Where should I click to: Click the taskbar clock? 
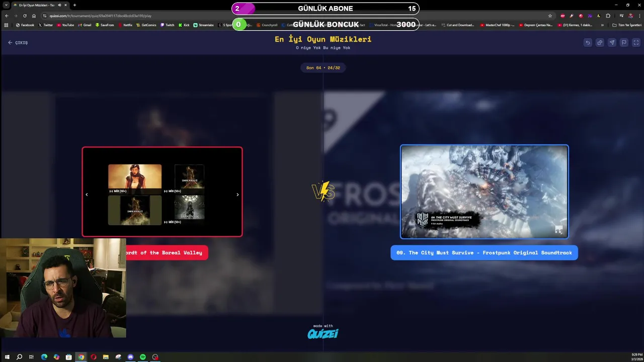636,357
